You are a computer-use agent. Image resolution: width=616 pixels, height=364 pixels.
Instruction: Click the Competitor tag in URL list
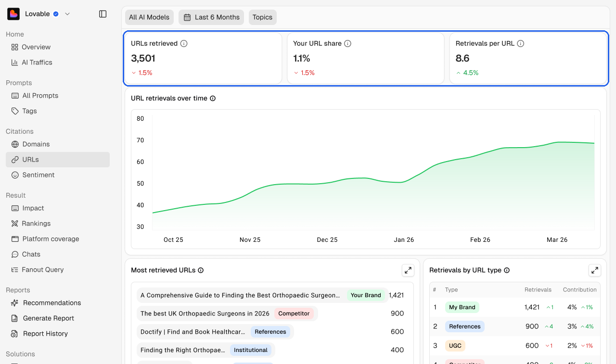point(294,314)
